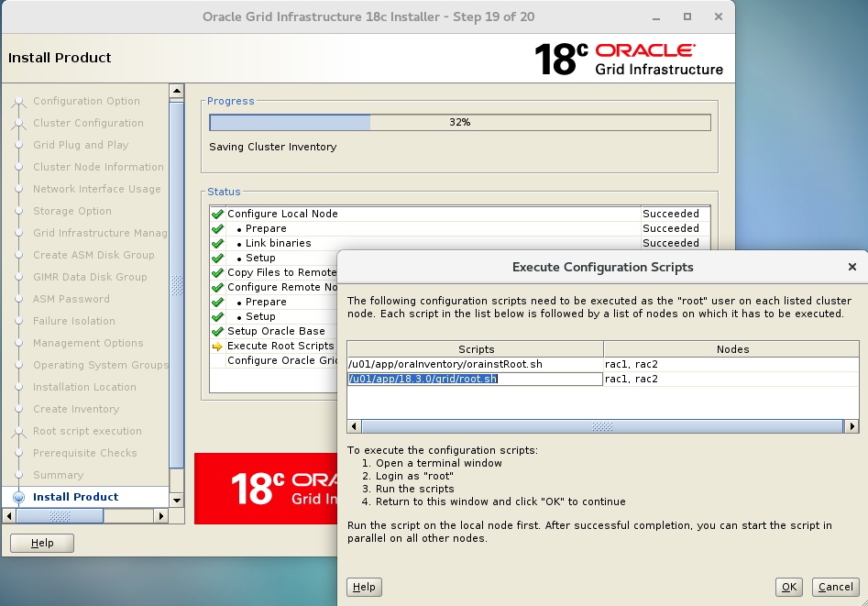The width and height of the screenshot is (868, 606).
Task: Open the installer Help at bottom left
Action: tap(42, 543)
